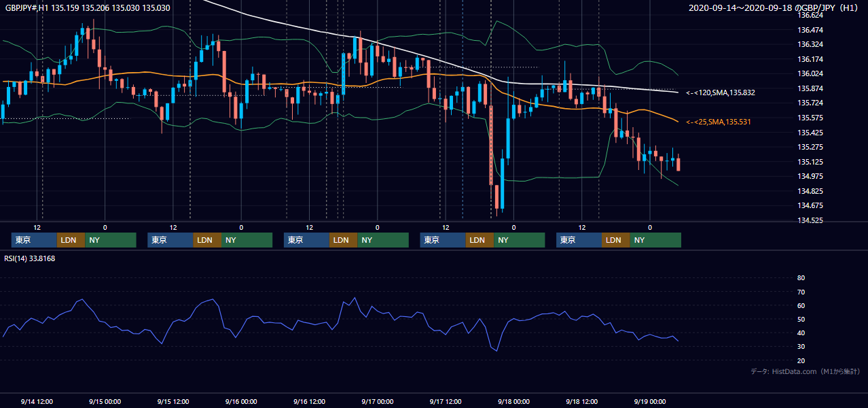Click the RSI scale value 30
The height and width of the screenshot is (408, 868).
pos(801,347)
